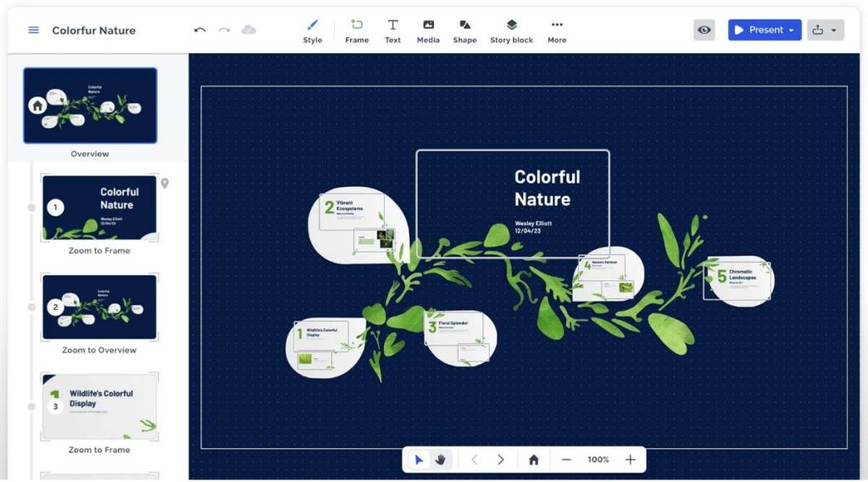Click the 100% zoom level value
This screenshot has height=482, width=868.
click(598, 460)
